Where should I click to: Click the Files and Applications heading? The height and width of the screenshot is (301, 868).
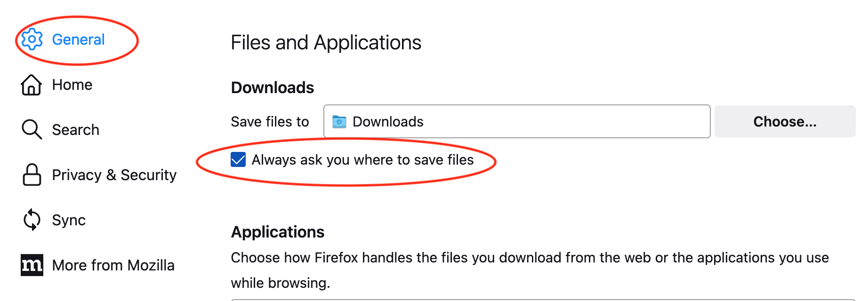tap(326, 43)
